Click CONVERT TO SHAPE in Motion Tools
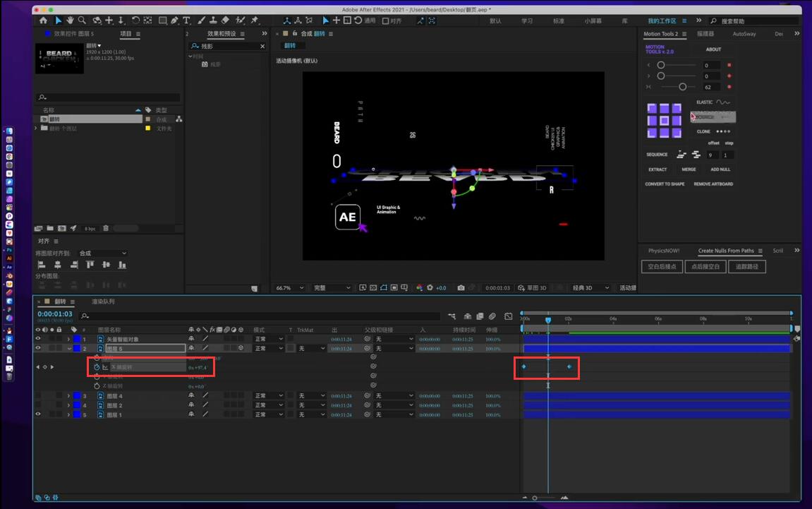812x509 pixels. click(665, 184)
